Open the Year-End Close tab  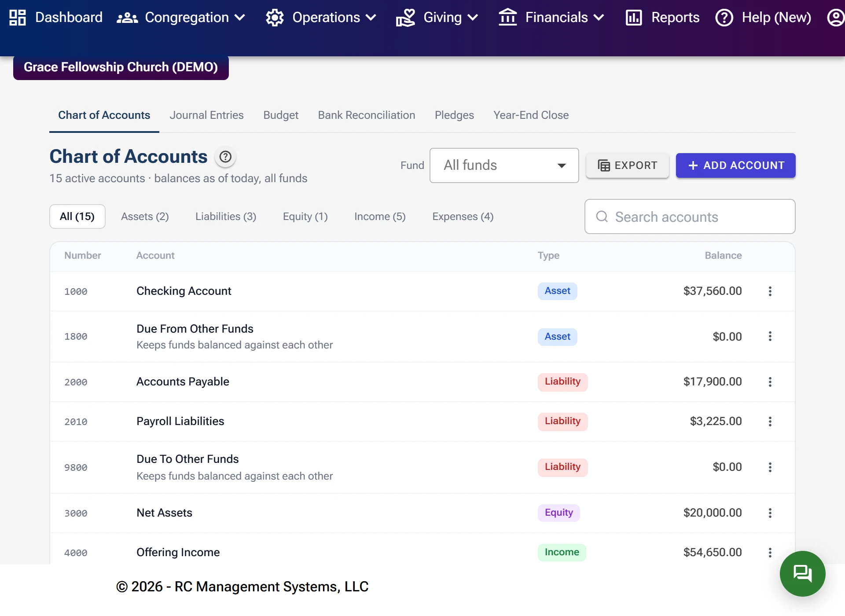531,115
